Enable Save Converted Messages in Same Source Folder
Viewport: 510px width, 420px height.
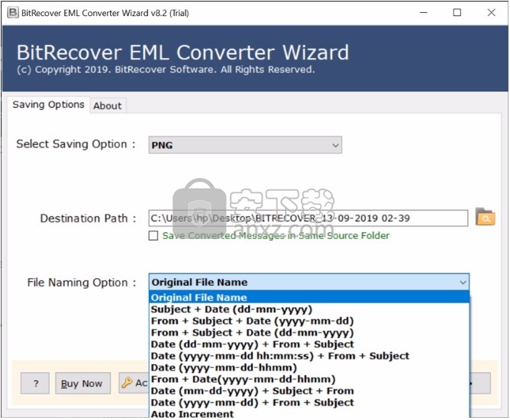pyautogui.click(x=153, y=235)
